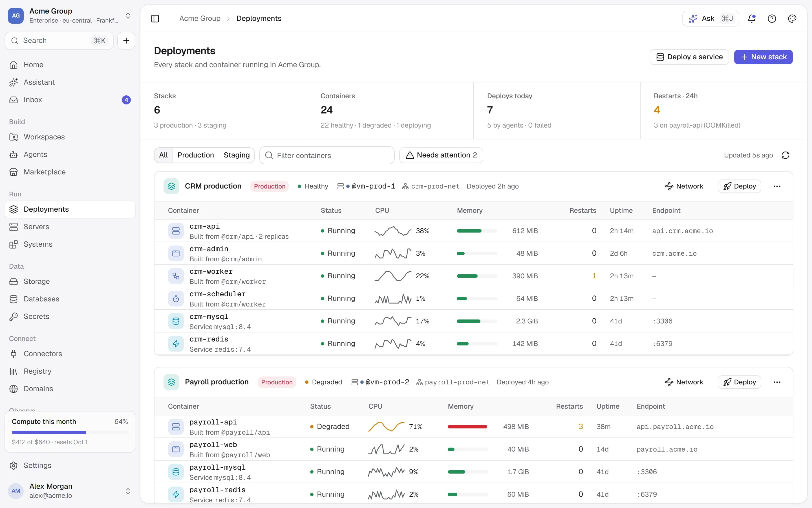Open Workspaces in sidebar
812x508 pixels.
click(x=70, y=137)
